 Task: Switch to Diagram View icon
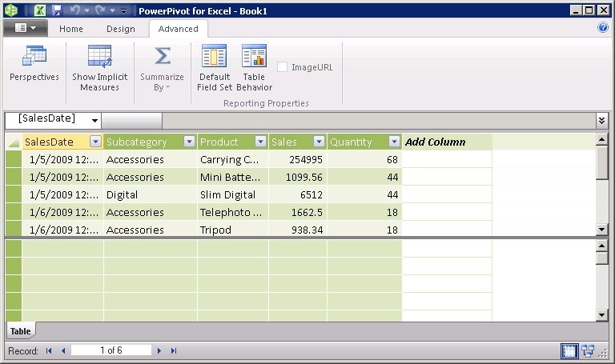pyautogui.click(x=588, y=350)
